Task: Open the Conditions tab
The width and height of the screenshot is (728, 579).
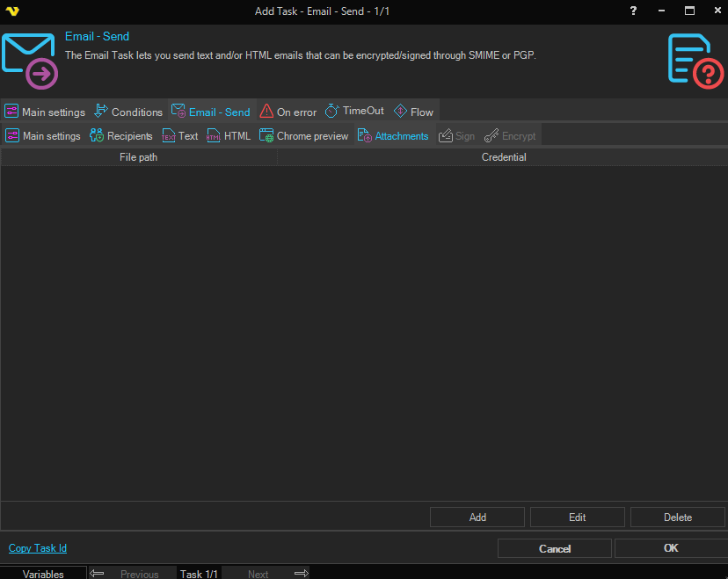Action: (128, 112)
